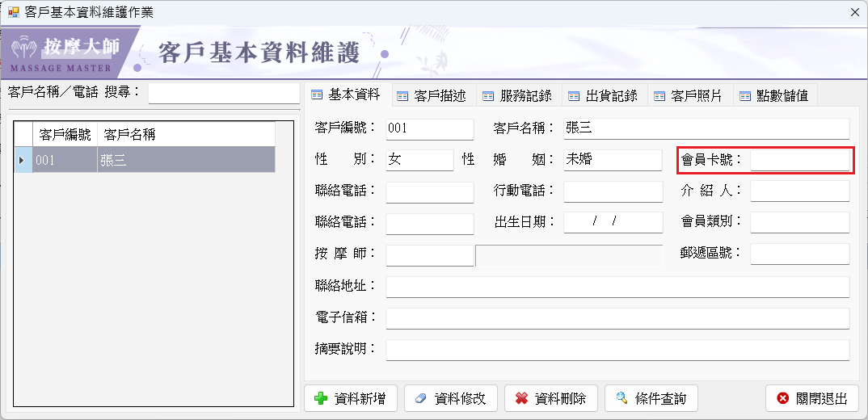Screen dimensions: 868x420
Task: Open the 出貨記錄 tab
Action: tap(605, 96)
